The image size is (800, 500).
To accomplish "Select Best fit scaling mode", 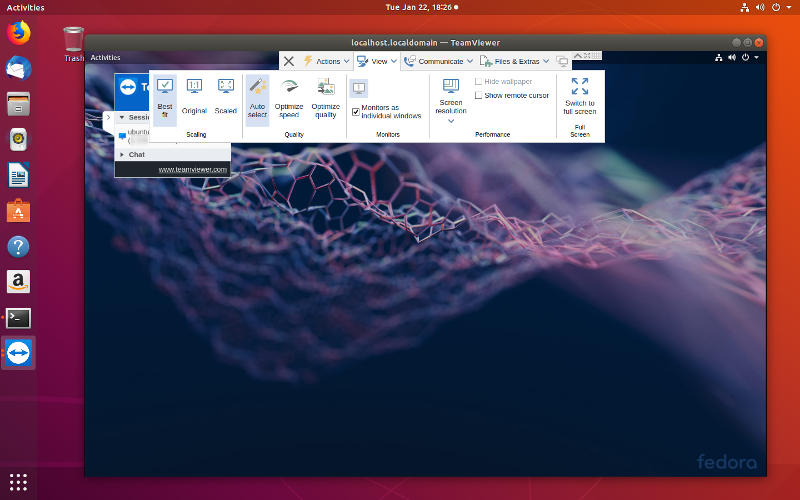I will pyautogui.click(x=165, y=100).
